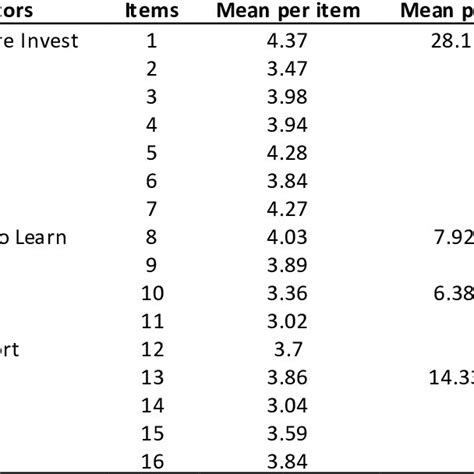Select the value 3.47 for item 2

tap(287, 69)
